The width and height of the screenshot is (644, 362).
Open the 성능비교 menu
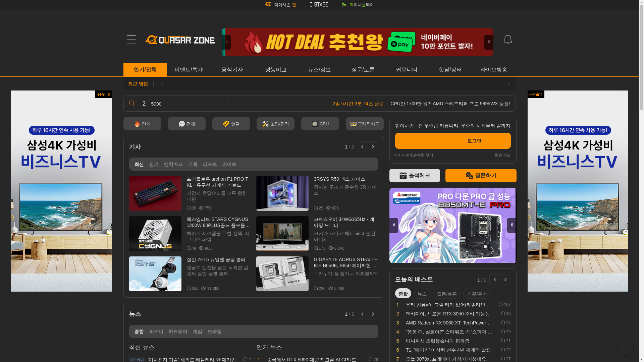[276, 70]
